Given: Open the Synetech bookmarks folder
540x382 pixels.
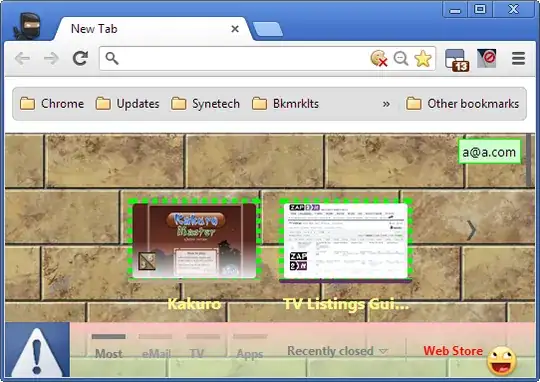Looking at the screenshot, I should tap(205, 104).
